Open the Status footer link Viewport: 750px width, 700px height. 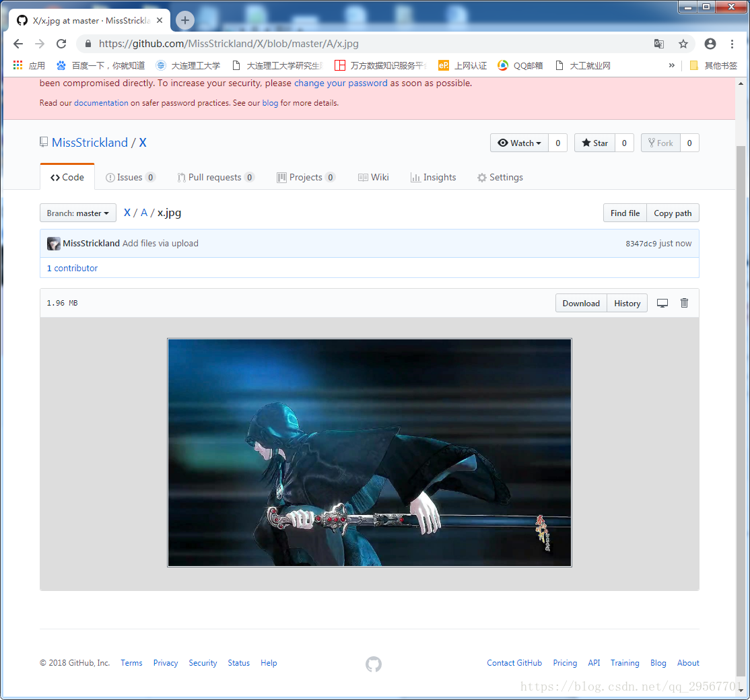[x=239, y=663]
